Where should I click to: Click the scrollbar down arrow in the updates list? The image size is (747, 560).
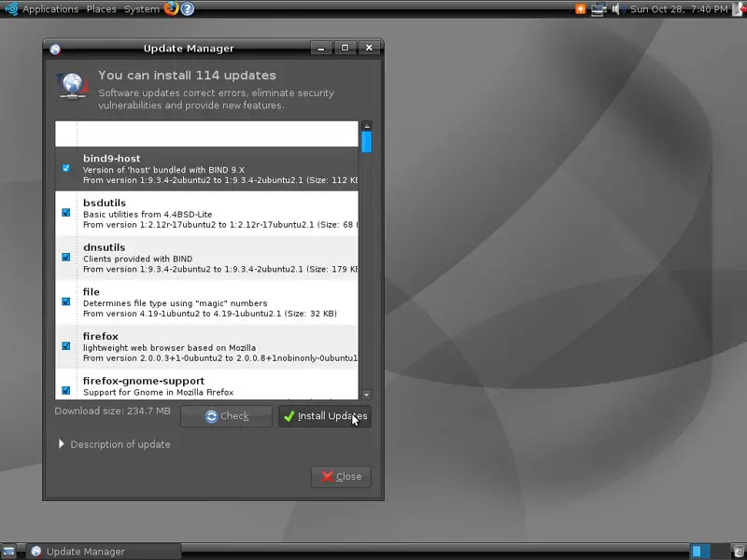point(366,395)
